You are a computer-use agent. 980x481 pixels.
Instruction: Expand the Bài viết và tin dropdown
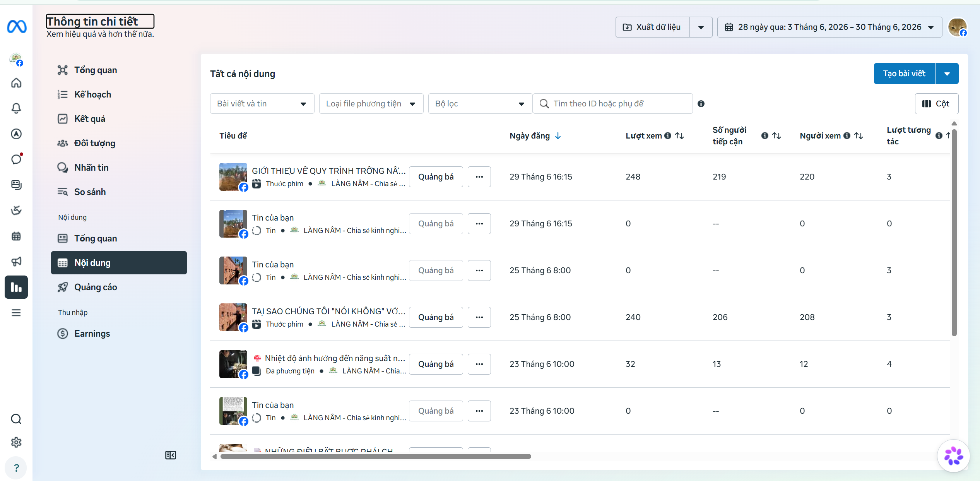coord(262,104)
